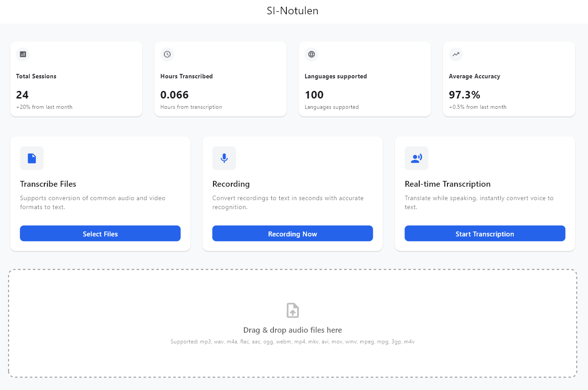This screenshot has height=390, width=588.
Task: Click the microphone icon in Recording card
Action: coord(224,158)
